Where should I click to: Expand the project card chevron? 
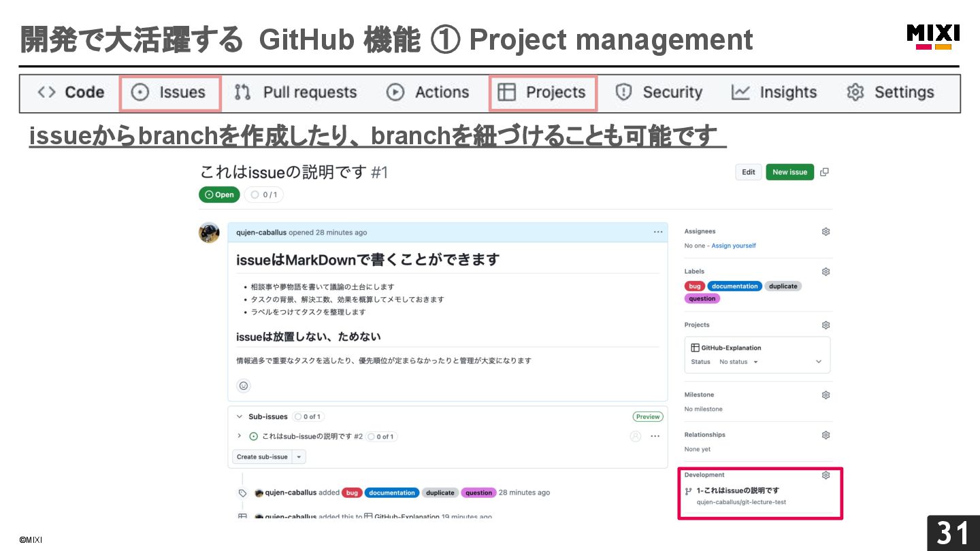pyautogui.click(x=819, y=362)
